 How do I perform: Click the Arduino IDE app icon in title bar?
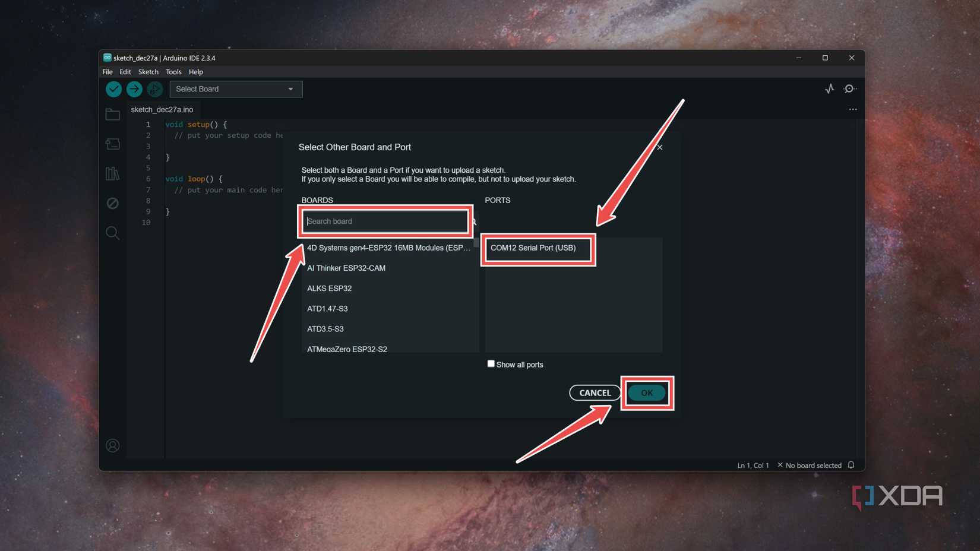[x=107, y=58]
